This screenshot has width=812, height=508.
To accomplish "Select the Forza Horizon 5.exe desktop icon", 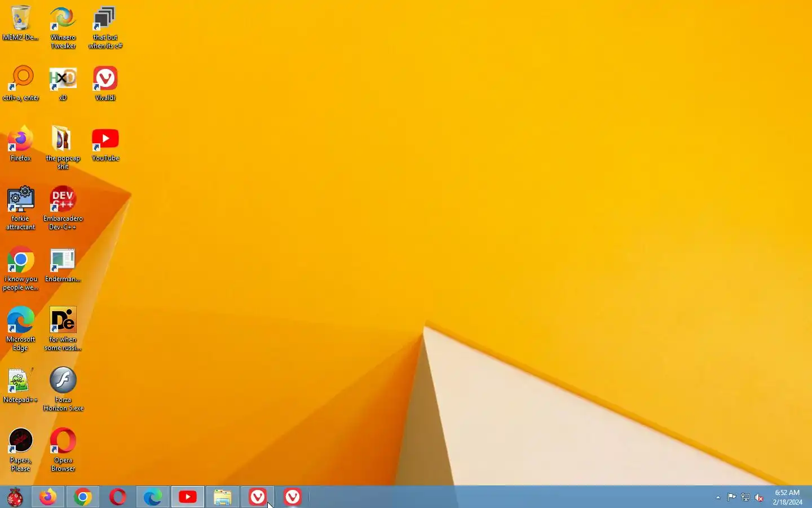I will click(x=63, y=389).
